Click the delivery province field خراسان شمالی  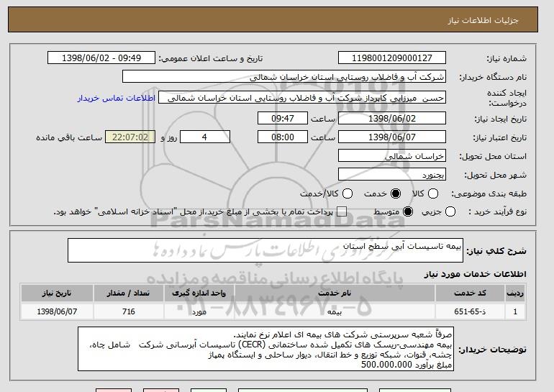tap(392, 156)
